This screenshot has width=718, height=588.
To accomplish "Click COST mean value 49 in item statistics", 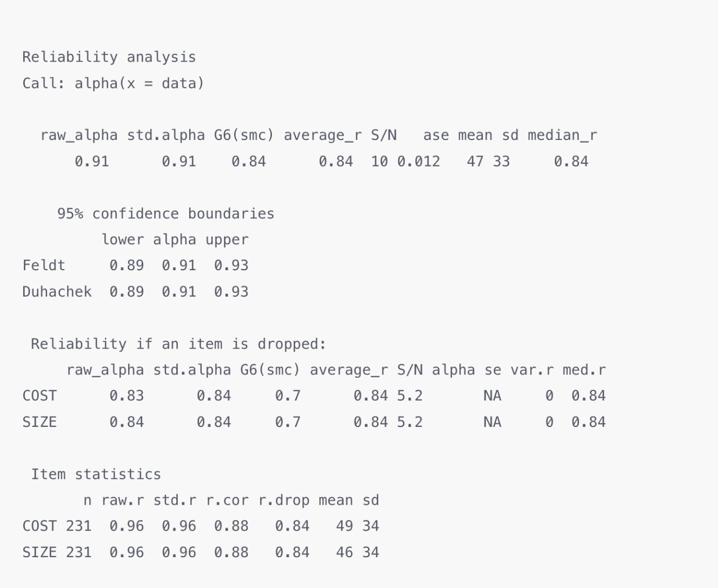I will pos(344,526).
